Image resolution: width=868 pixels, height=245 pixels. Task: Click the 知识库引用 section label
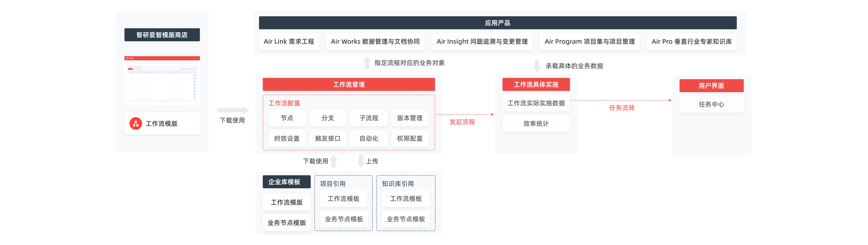398,184
